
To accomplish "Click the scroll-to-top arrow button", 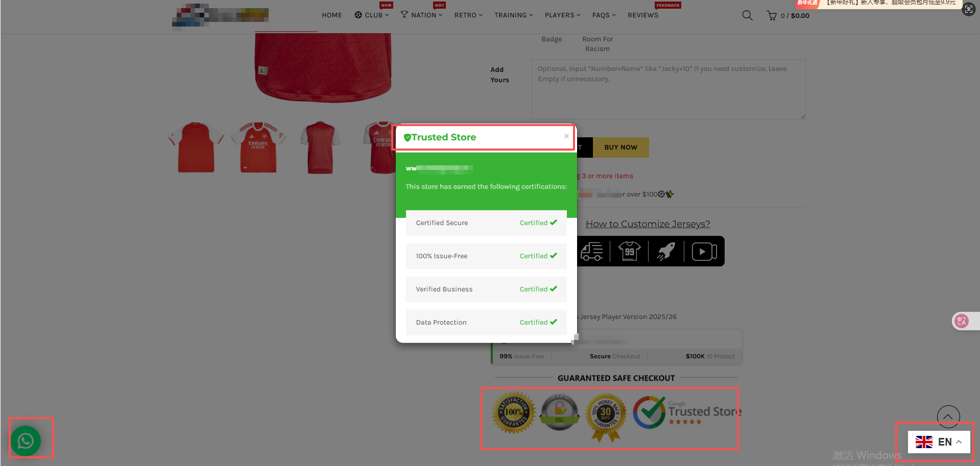I will 948,417.
